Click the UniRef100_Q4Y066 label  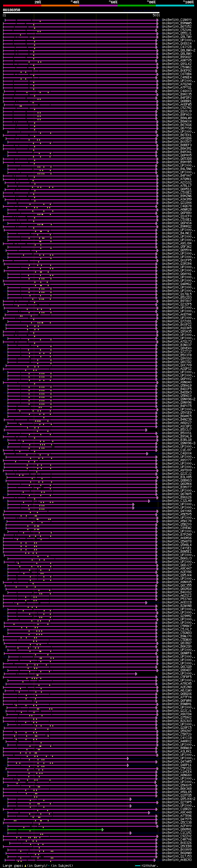177,511
